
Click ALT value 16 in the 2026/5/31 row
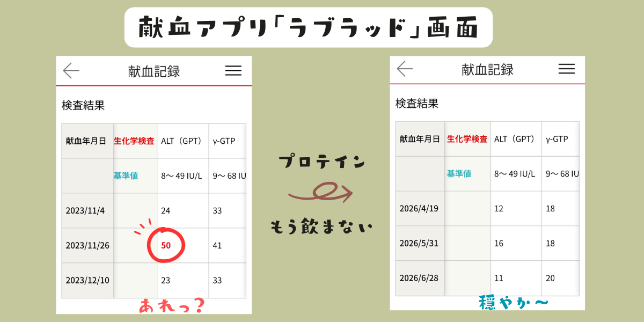click(x=499, y=243)
